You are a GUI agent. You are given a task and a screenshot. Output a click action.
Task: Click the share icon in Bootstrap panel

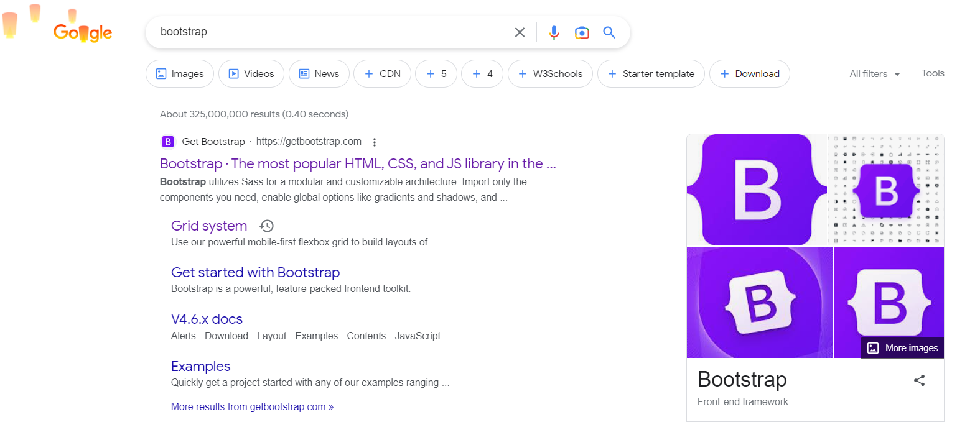pyautogui.click(x=919, y=380)
